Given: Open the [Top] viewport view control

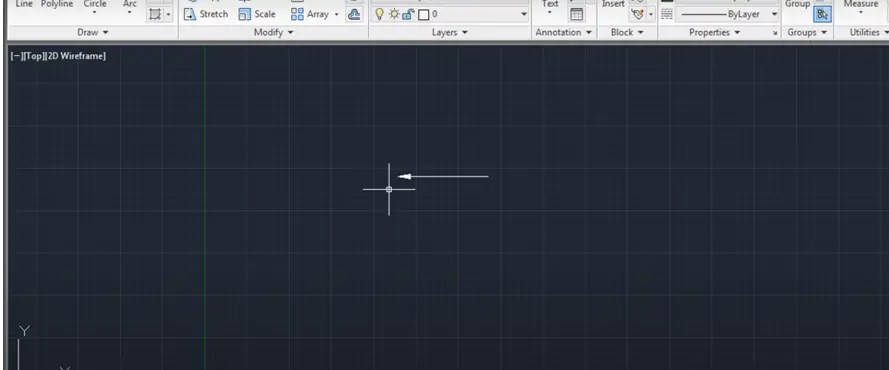Looking at the screenshot, I should tap(33, 56).
